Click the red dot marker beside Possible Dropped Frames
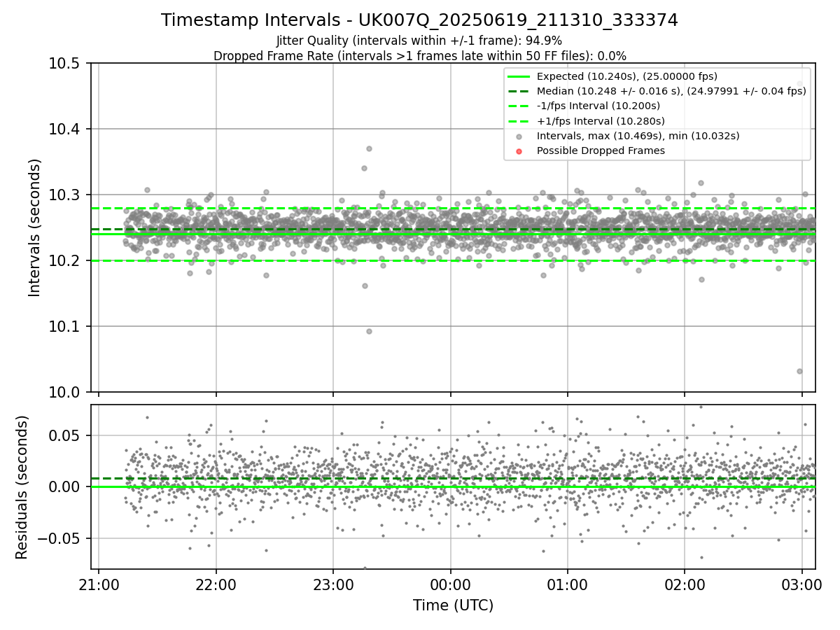 point(519,151)
